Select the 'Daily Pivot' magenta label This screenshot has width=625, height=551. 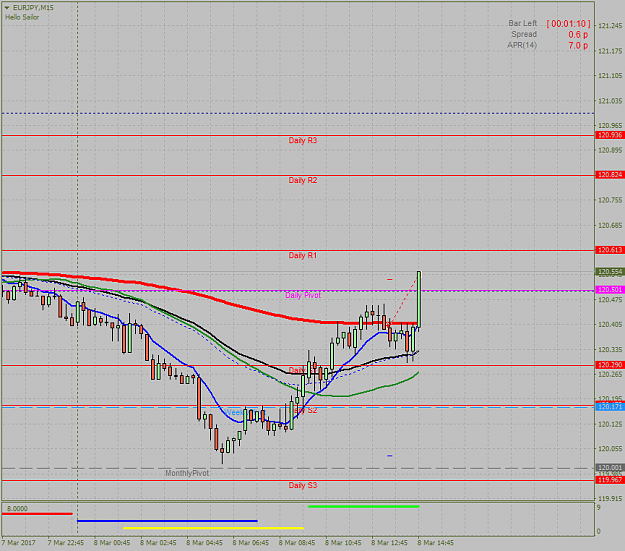[x=303, y=295]
